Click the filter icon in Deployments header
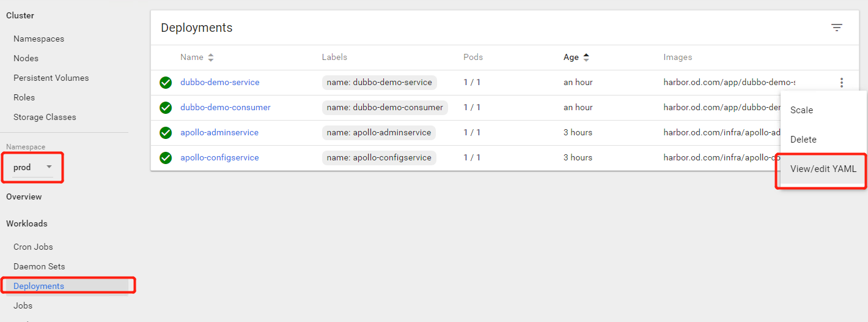This screenshot has width=868, height=322. click(836, 28)
